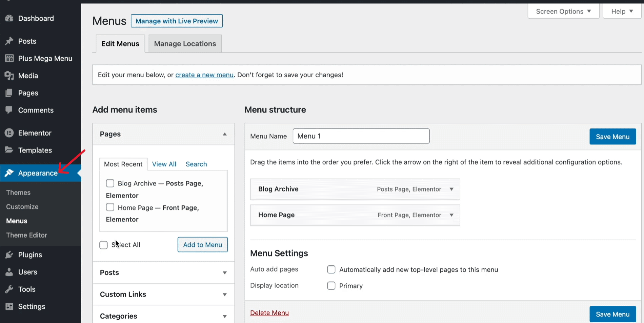Click the Media icon in sidebar
This screenshot has width=644, height=323.
click(x=9, y=76)
